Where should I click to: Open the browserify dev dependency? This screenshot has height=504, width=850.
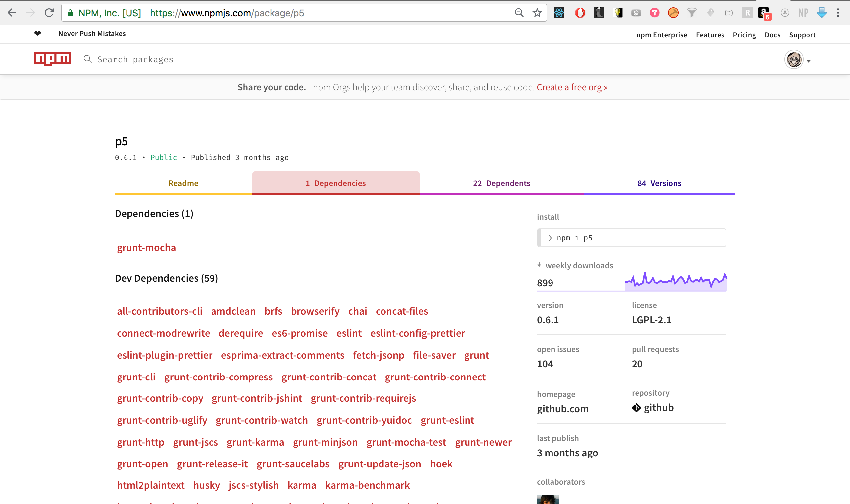pyautogui.click(x=315, y=311)
